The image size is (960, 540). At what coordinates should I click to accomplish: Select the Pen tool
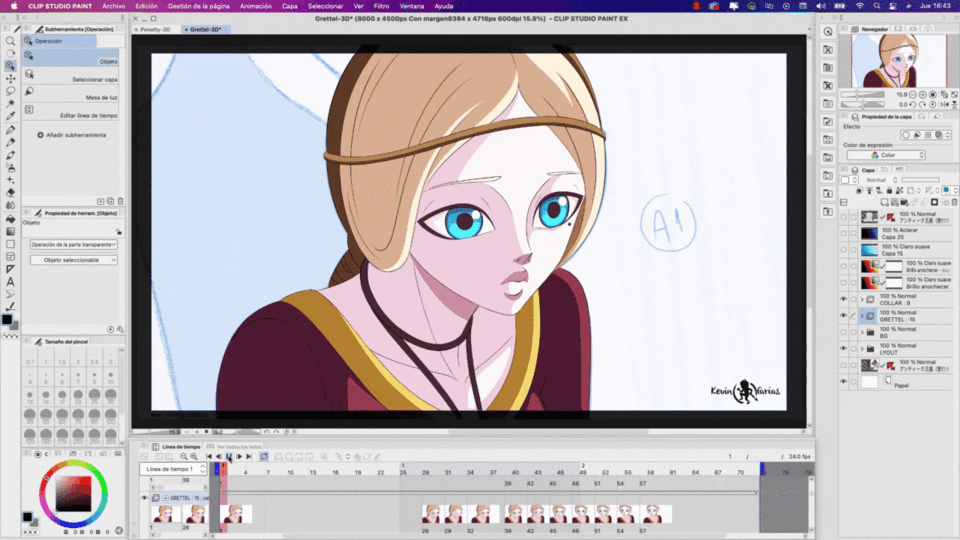[x=10, y=130]
